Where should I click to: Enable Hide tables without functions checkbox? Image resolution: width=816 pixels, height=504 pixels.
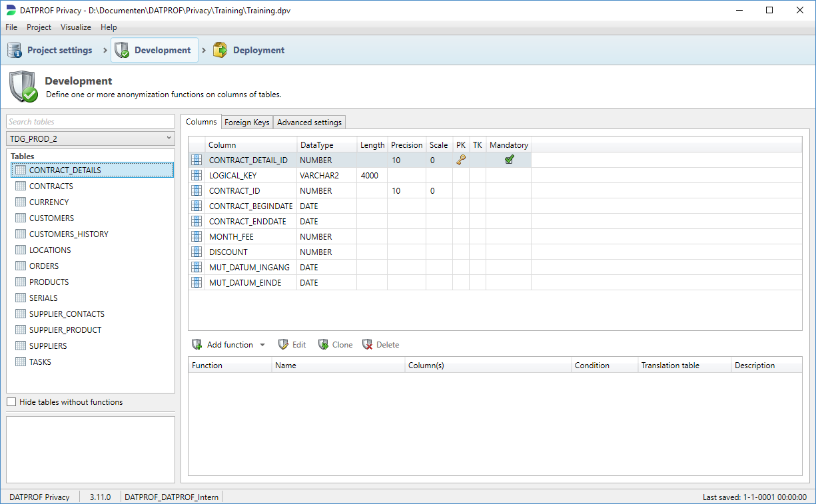point(11,402)
